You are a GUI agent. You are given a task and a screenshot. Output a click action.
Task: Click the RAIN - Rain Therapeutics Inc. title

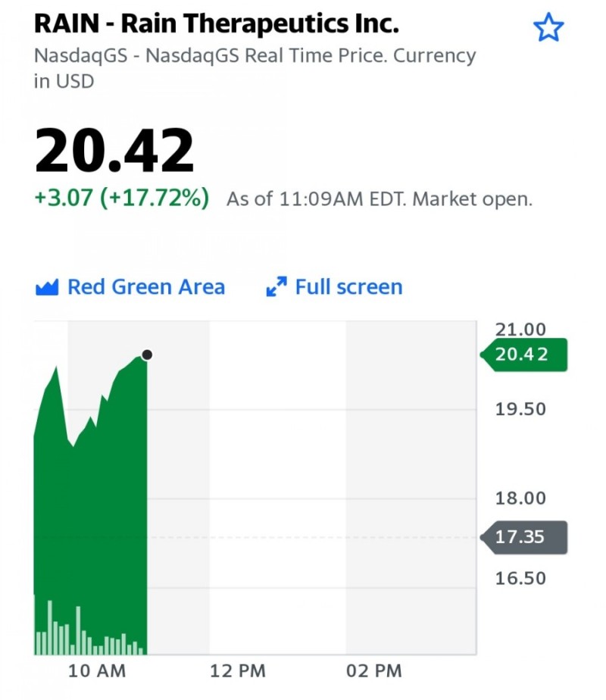(x=217, y=23)
